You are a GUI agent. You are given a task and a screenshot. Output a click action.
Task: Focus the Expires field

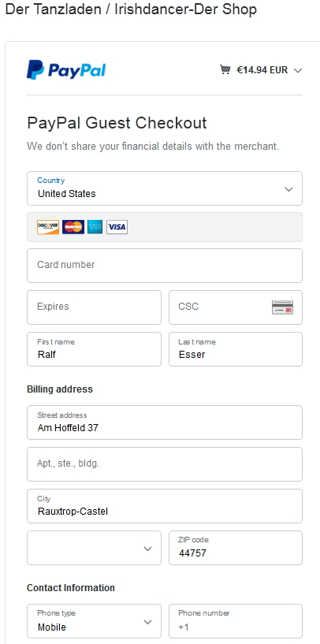(94, 307)
